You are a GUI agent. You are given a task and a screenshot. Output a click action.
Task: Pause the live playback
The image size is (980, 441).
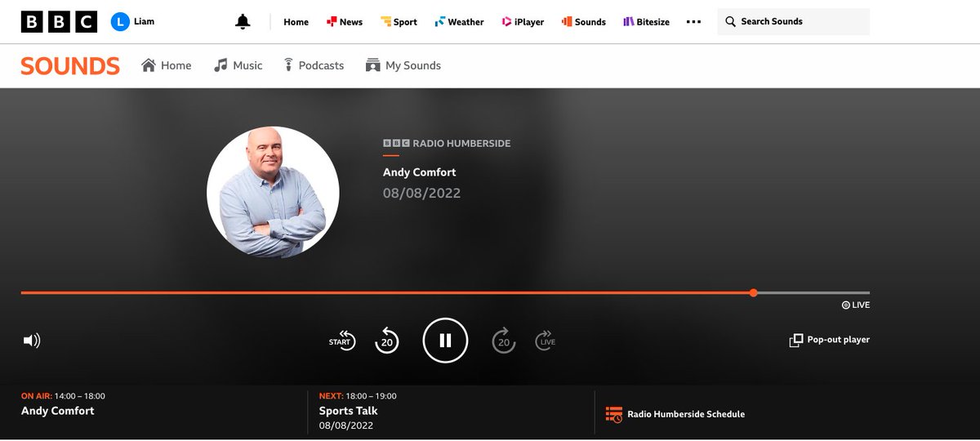point(445,341)
